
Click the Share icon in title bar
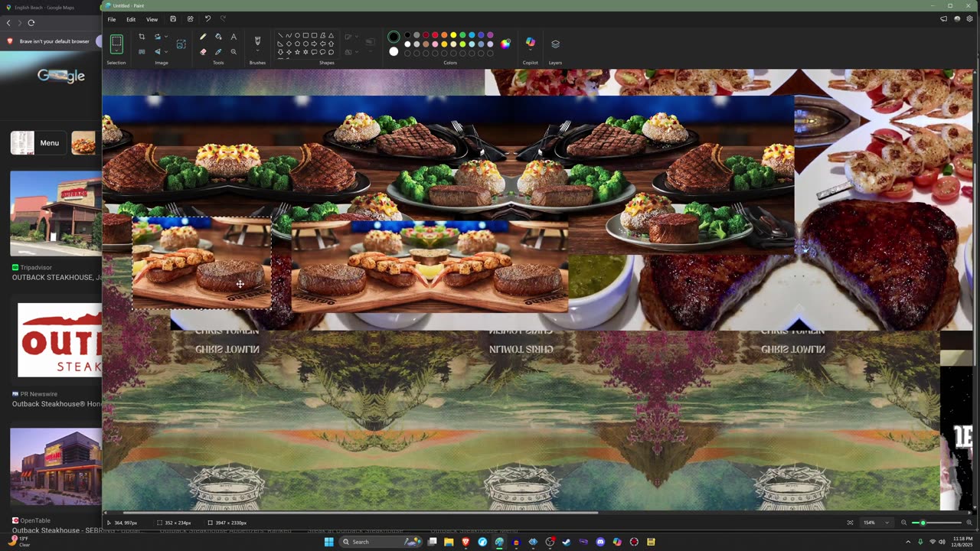coord(190,19)
